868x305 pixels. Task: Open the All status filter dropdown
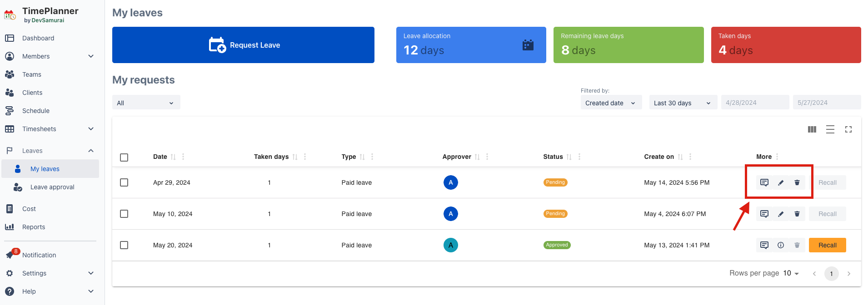point(146,103)
